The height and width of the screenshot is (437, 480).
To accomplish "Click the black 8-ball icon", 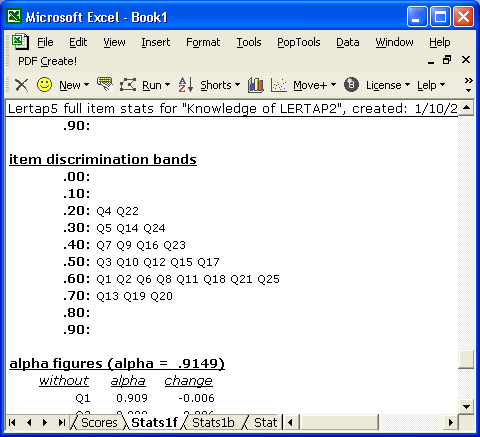I will tap(351, 85).
